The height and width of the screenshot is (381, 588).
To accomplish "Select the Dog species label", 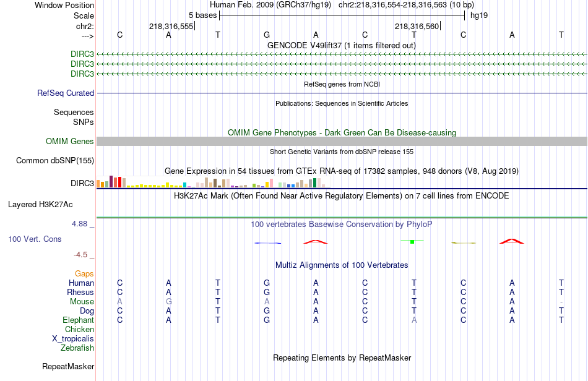I will [x=87, y=310].
